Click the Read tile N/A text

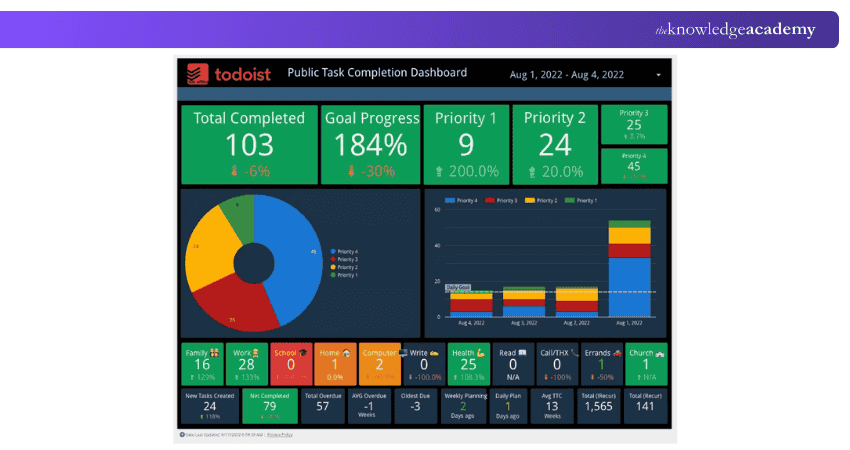(x=513, y=377)
